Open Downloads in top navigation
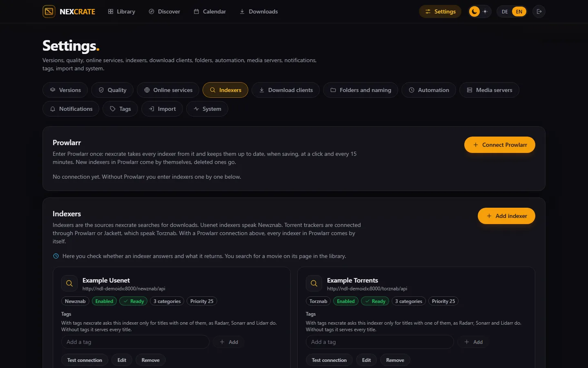The width and height of the screenshot is (588, 368). [259, 11]
